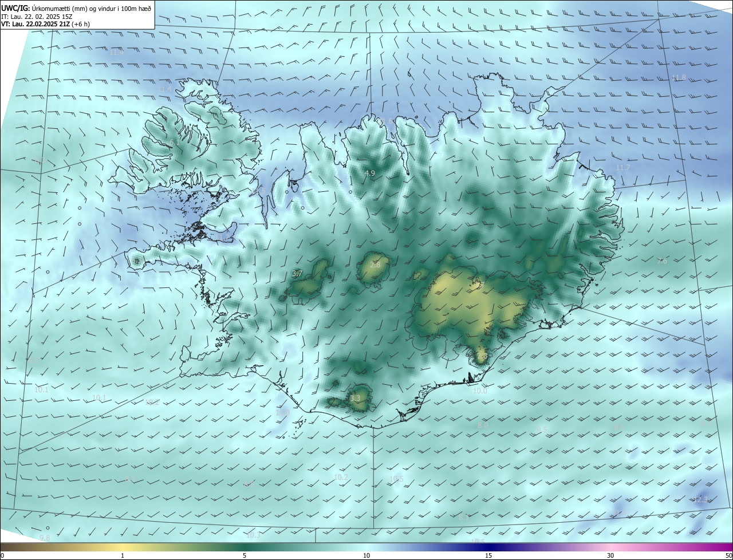Image resolution: width=733 pixels, height=560 pixels.
Task: Click the '10' label on the colour scale
Action: coord(366,555)
